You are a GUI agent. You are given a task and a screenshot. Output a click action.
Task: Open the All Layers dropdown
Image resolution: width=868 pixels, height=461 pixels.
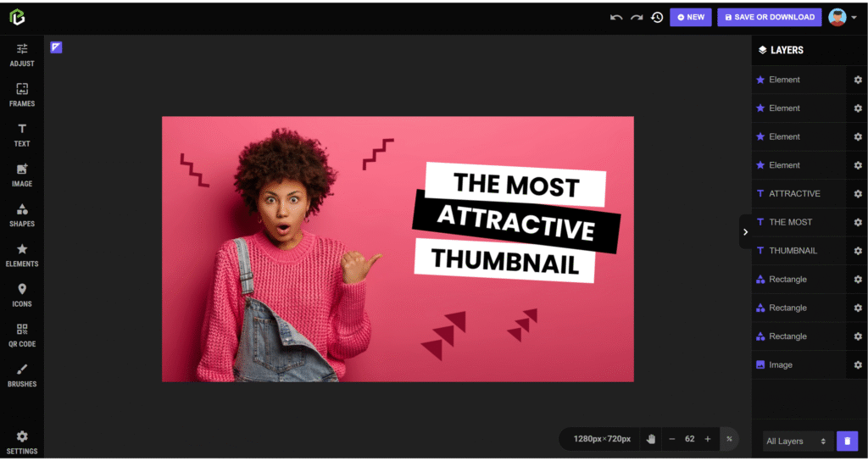pos(795,441)
